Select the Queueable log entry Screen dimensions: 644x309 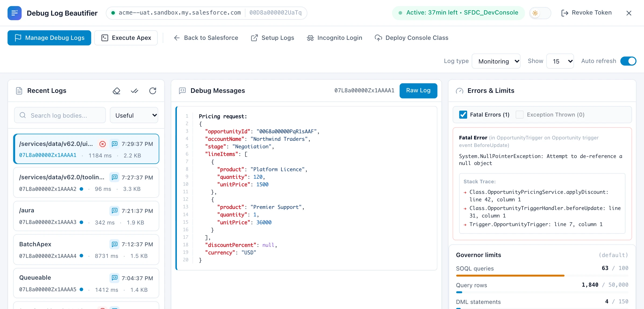tap(86, 283)
